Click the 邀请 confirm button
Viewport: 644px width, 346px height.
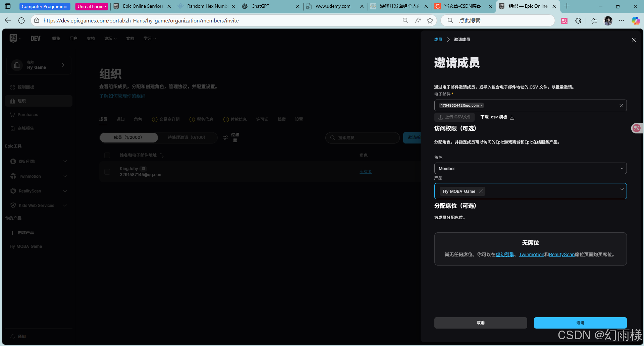click(580, 323)
